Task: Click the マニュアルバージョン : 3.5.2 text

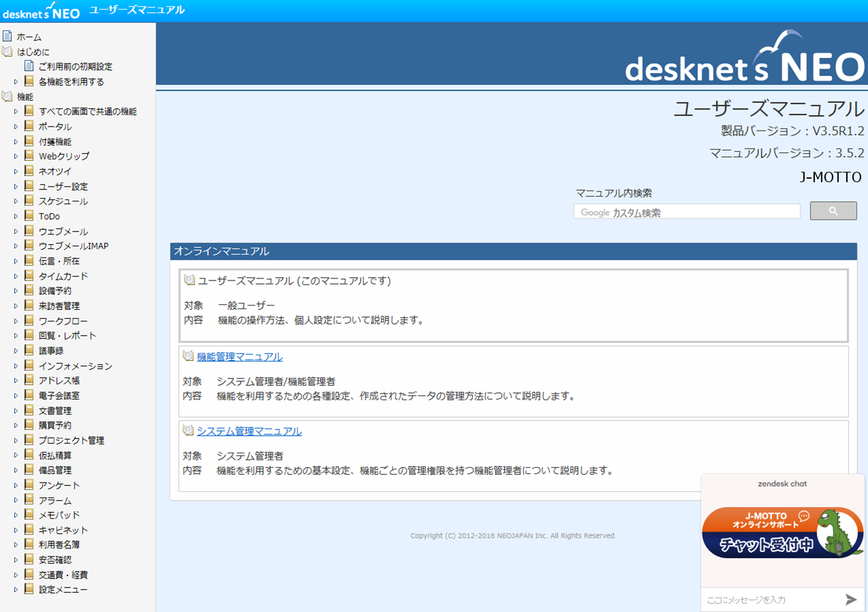Action: [x=786, y=153]
